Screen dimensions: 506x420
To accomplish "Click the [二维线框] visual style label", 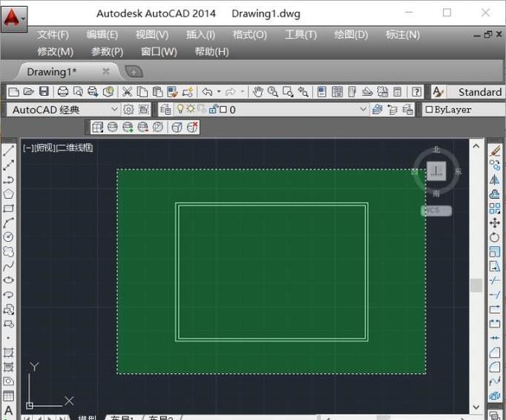I will coord(75,148).
